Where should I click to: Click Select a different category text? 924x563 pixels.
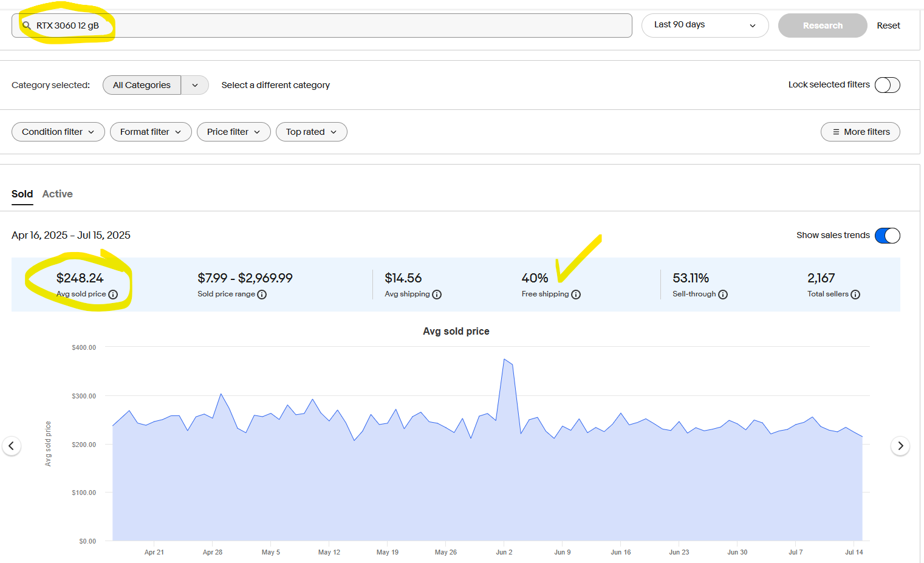coord(276,85)
